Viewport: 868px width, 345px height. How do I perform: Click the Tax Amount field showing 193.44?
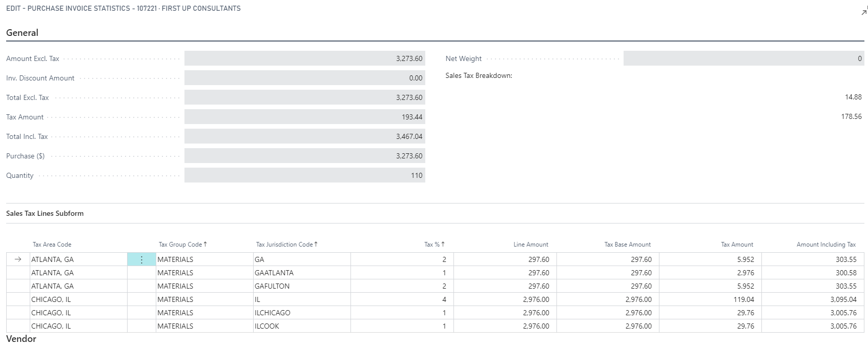point(305,117)
